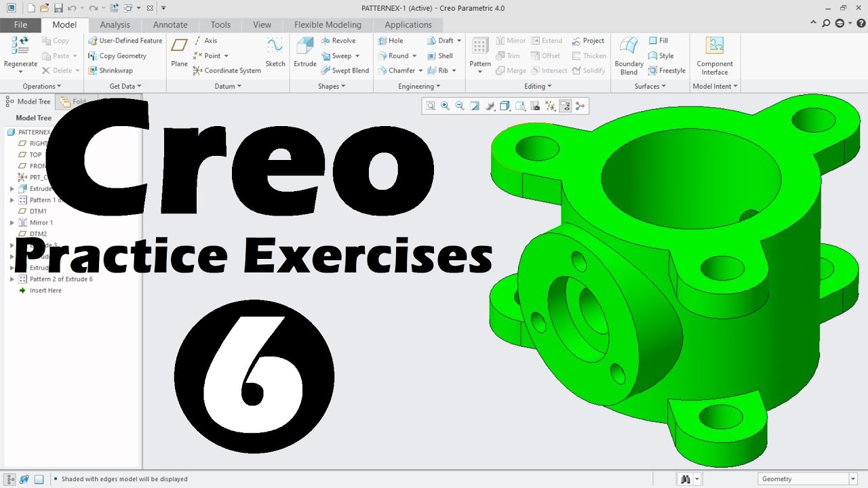Expand the Model Intent group dropdown
The height and width of the screenshot is (488, 868).
715,86
